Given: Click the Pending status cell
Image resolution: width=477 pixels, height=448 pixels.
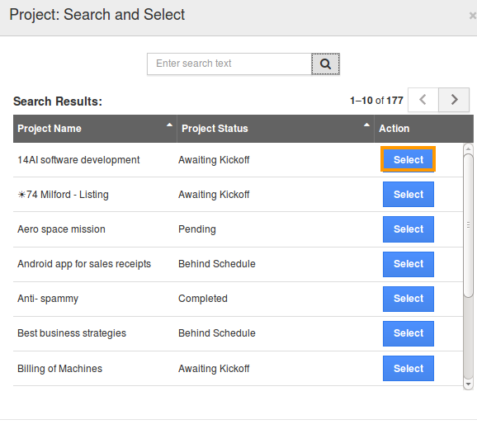Looking at the screenshot, I should [x=197, y=229].
